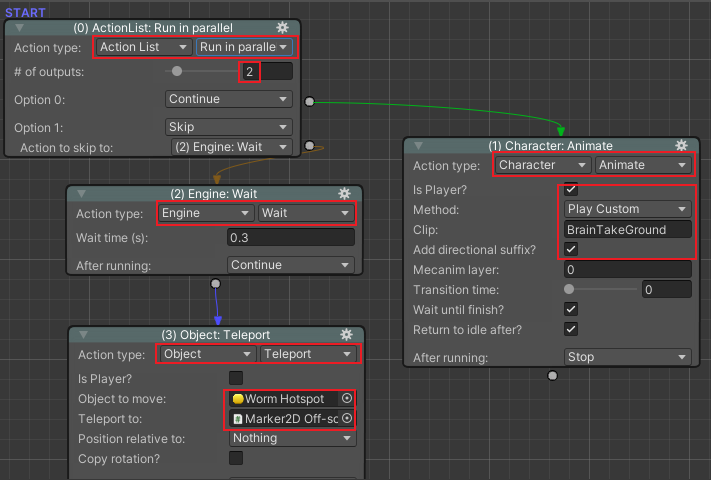The image size is (711, 480).
Task: Click output socket below Character Animate node
Action: pyautogui.click(x=551, y=376)
